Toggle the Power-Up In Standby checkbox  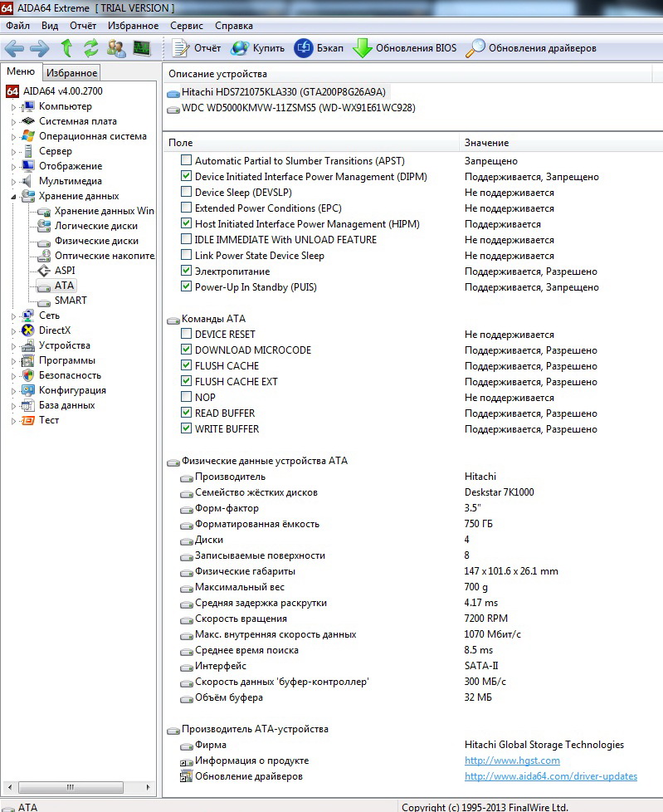pos(187,286)
